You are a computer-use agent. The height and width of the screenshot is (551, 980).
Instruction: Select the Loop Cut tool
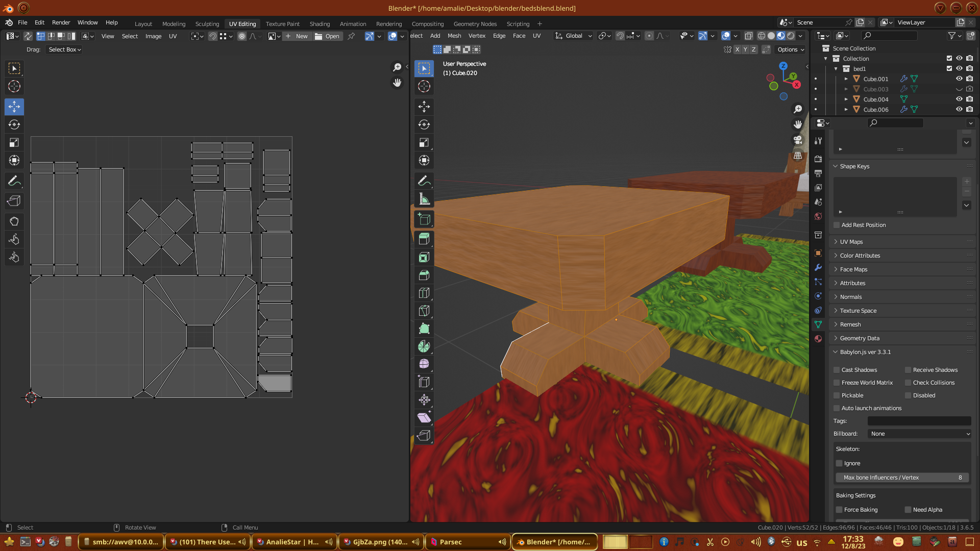424,293
